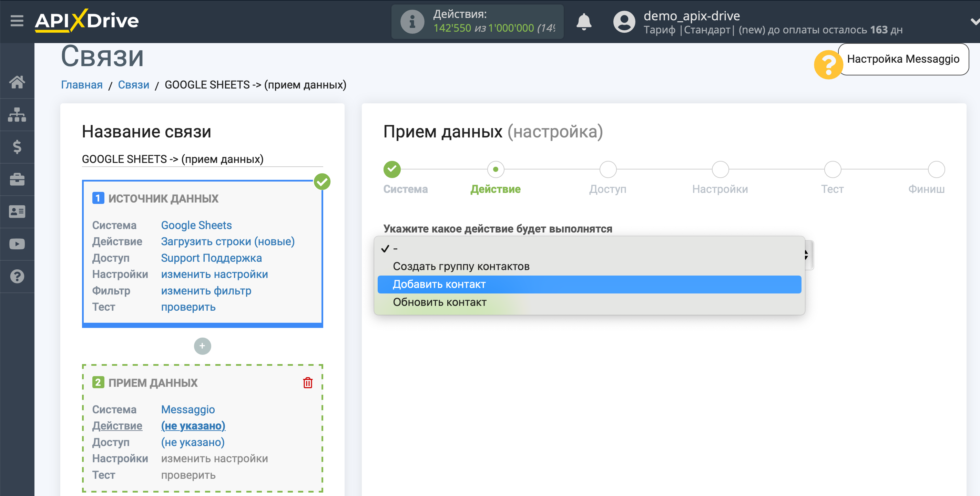Click the ApiX-Drive logo
Viewport: 980px width, 496px height.
pos(87,21)
